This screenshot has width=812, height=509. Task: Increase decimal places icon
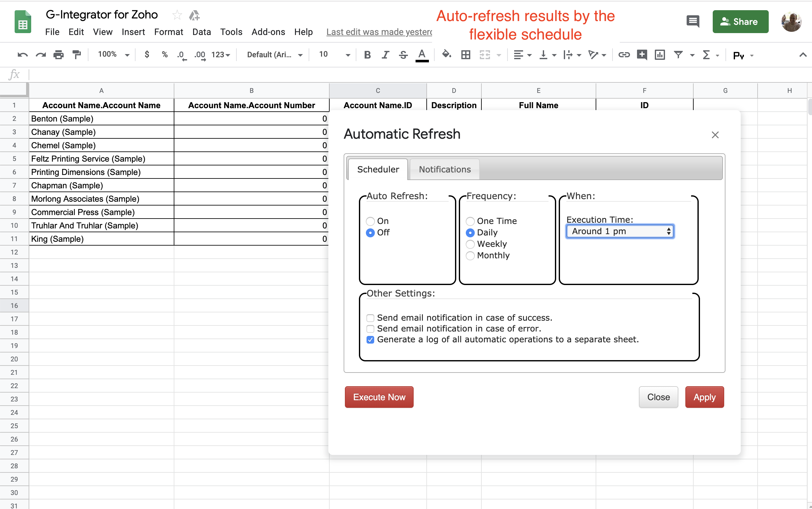[x=200, y=55]
